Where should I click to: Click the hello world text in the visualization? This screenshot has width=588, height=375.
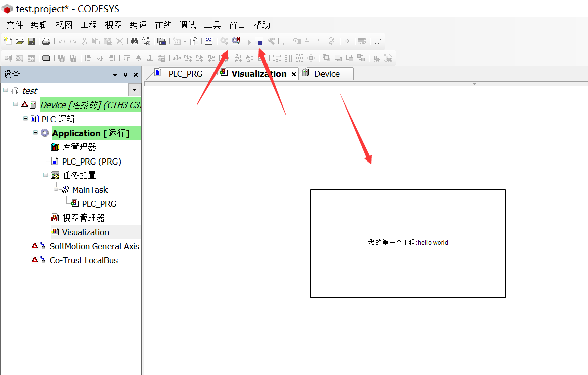pos(407,243)
